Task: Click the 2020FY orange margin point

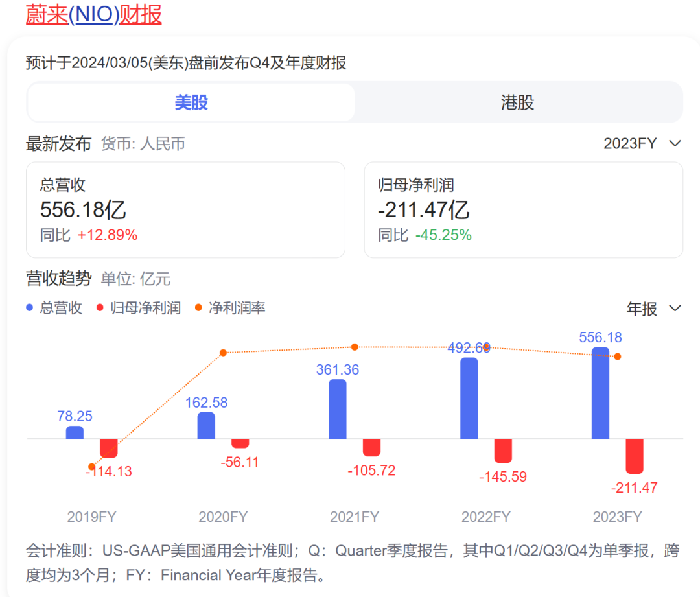Action: pos(223,353)
